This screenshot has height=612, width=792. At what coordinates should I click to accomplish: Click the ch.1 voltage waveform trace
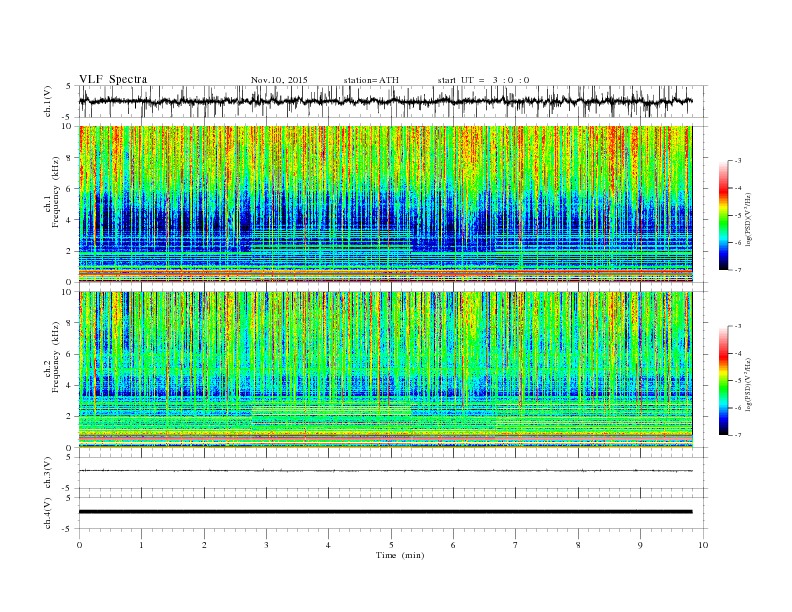coord(385,101)
